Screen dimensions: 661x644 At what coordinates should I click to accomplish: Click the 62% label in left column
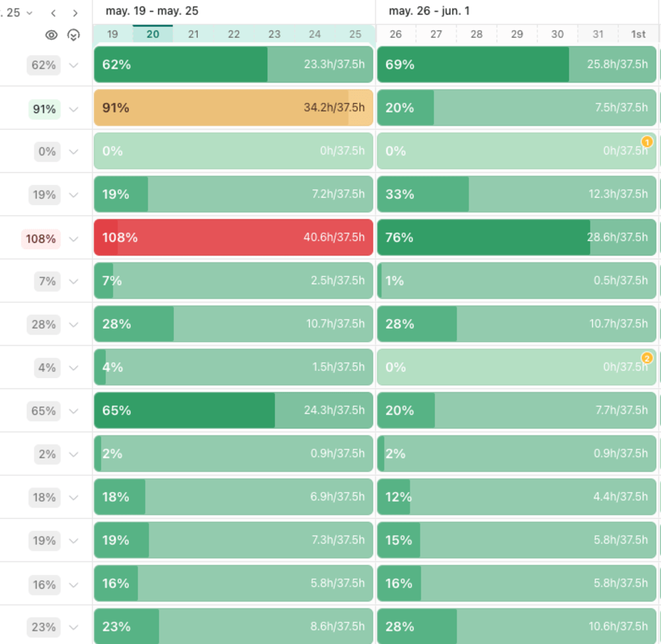(x=43, y=65)
